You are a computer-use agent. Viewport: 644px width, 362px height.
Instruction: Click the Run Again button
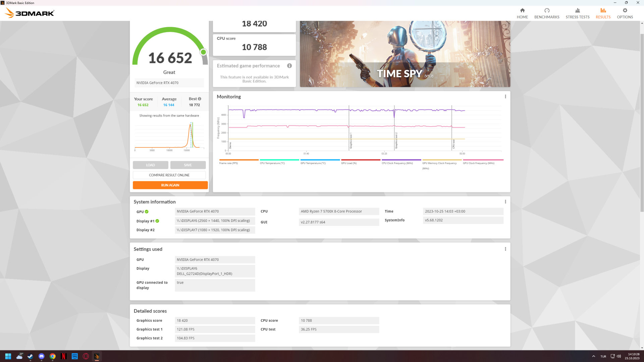(170, 185)
